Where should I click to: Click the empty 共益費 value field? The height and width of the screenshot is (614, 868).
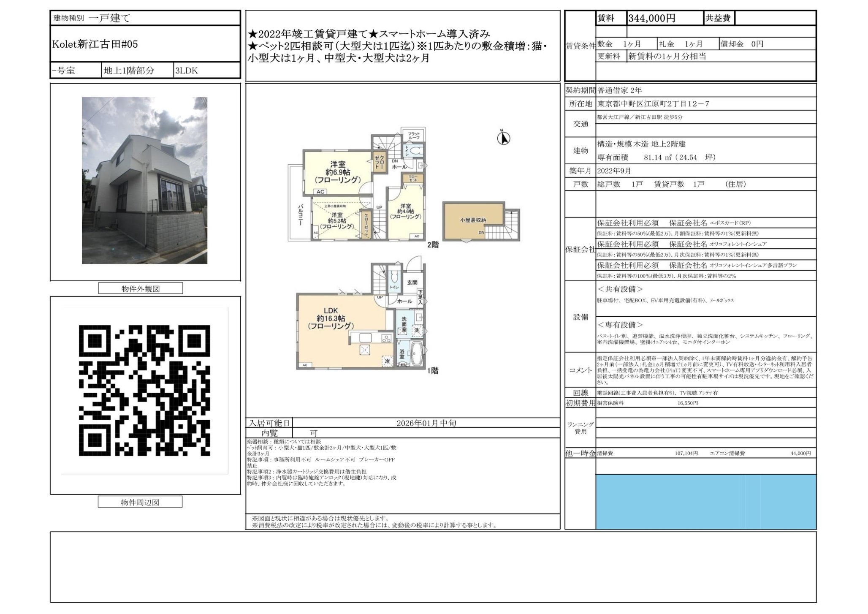point(775,18)
